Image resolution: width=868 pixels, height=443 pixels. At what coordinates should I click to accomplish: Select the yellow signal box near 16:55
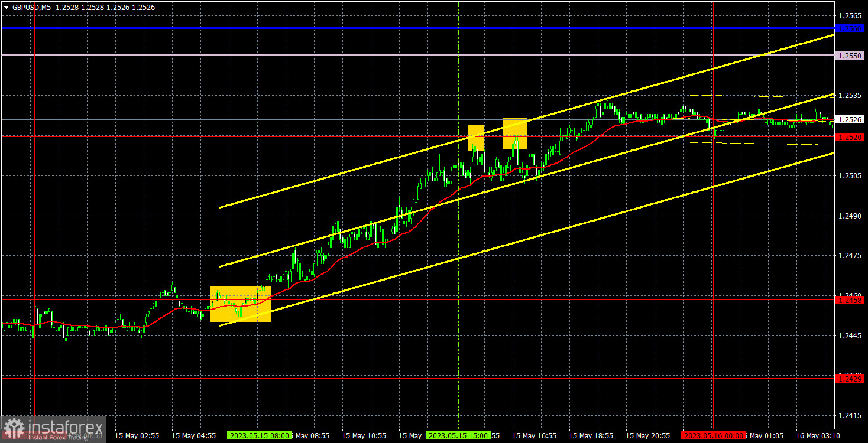coord(515,133)
